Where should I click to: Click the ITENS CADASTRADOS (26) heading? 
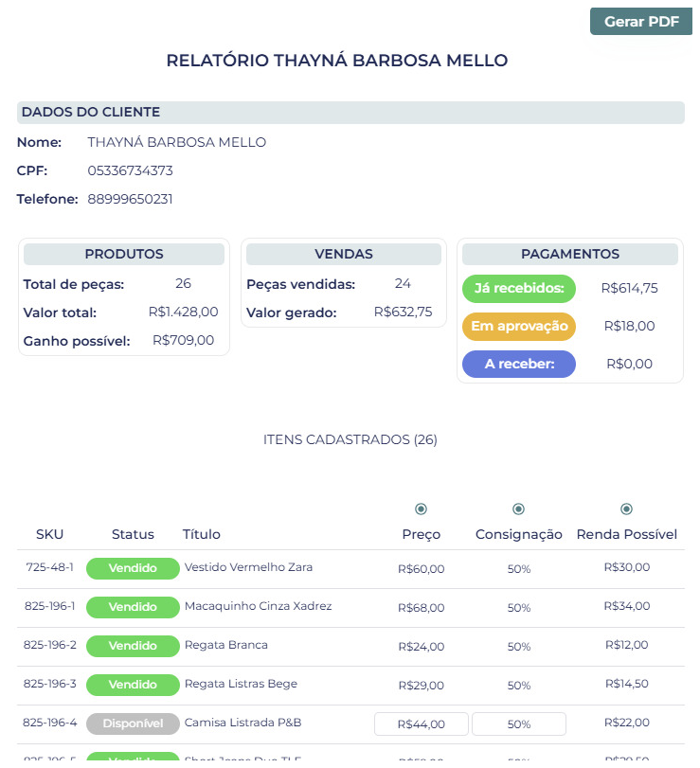[x=350, y=439]
